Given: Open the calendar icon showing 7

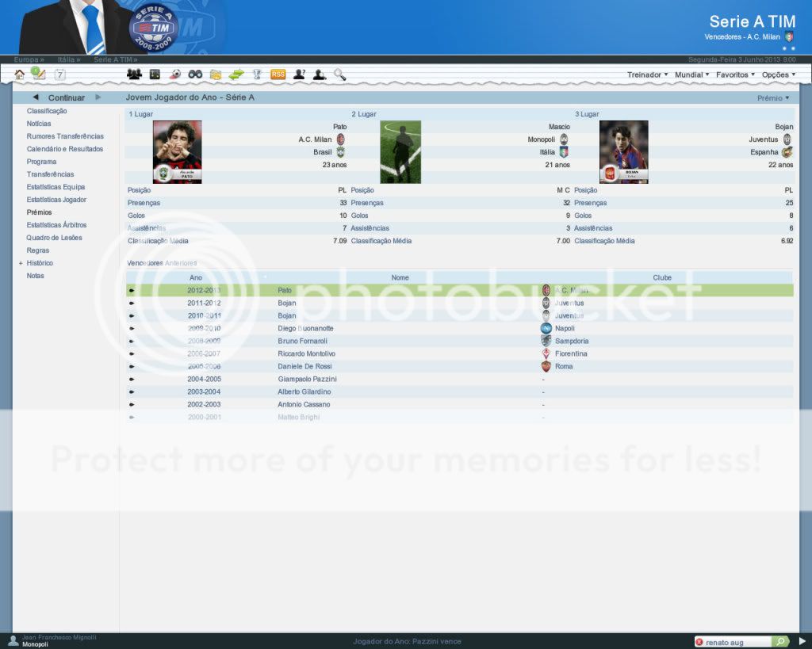Looking at the screenshot, I should [x=60, y=74].
